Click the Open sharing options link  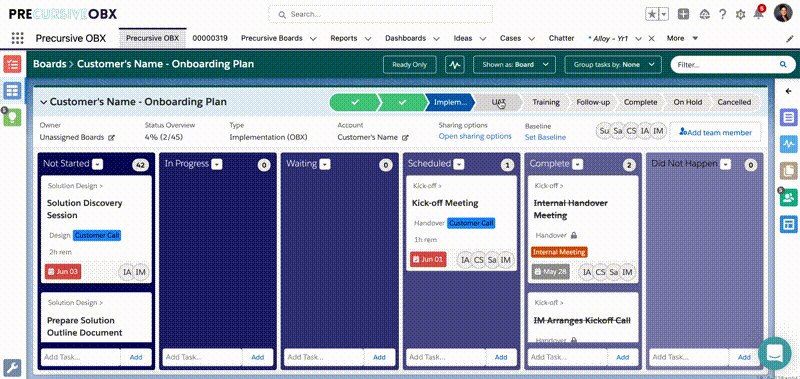click(x=475, y=136)
